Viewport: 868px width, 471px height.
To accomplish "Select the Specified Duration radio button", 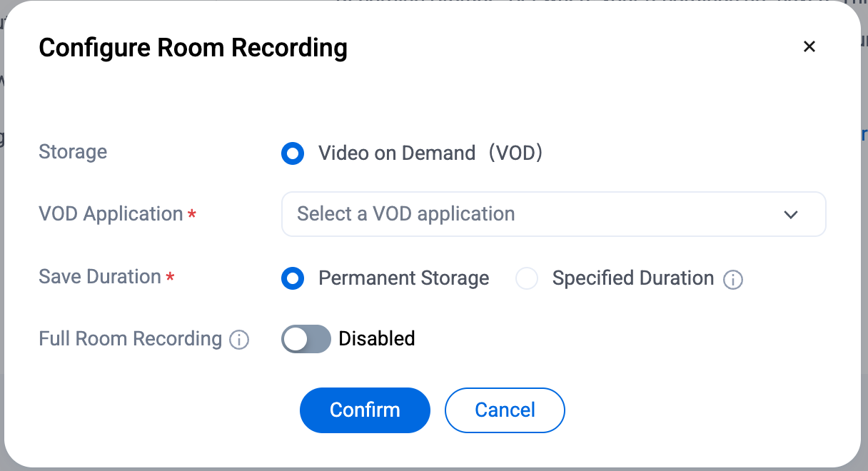I will coord(527,278).
